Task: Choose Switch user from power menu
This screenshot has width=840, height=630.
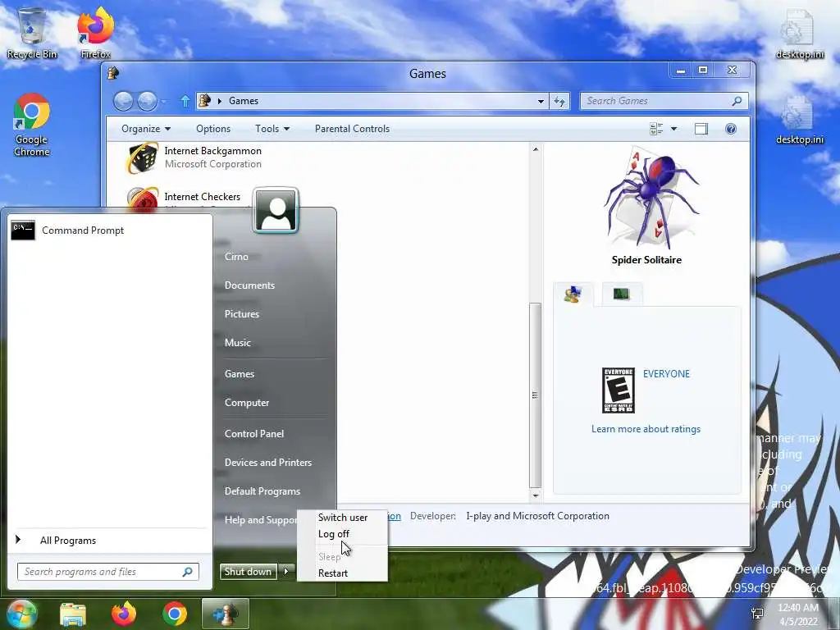Action: (342, 518)
